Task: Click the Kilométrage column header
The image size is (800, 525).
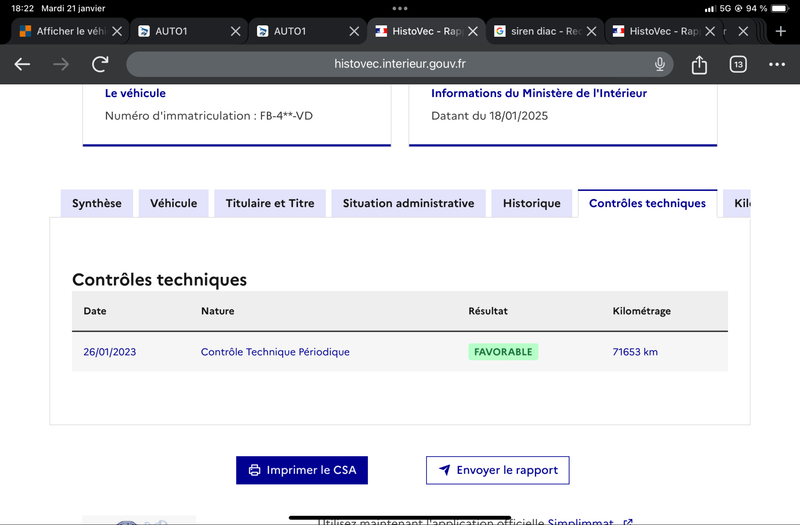Action: click(642, 311)
